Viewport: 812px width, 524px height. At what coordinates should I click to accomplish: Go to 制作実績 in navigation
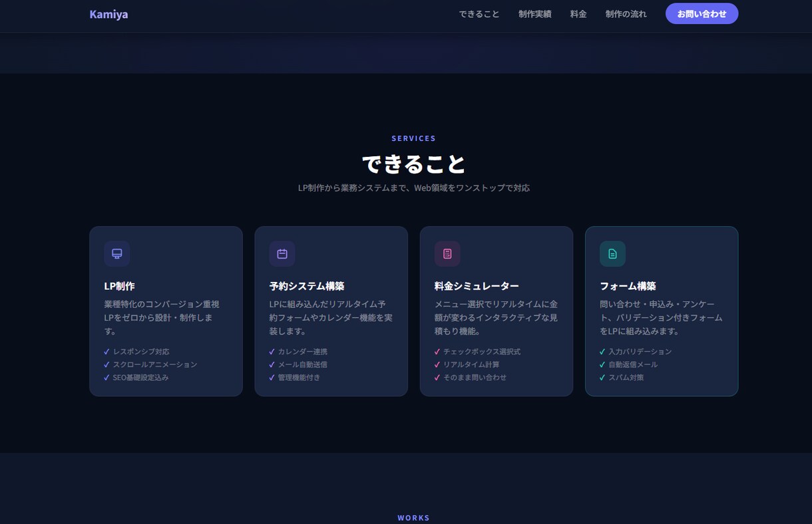535,14
